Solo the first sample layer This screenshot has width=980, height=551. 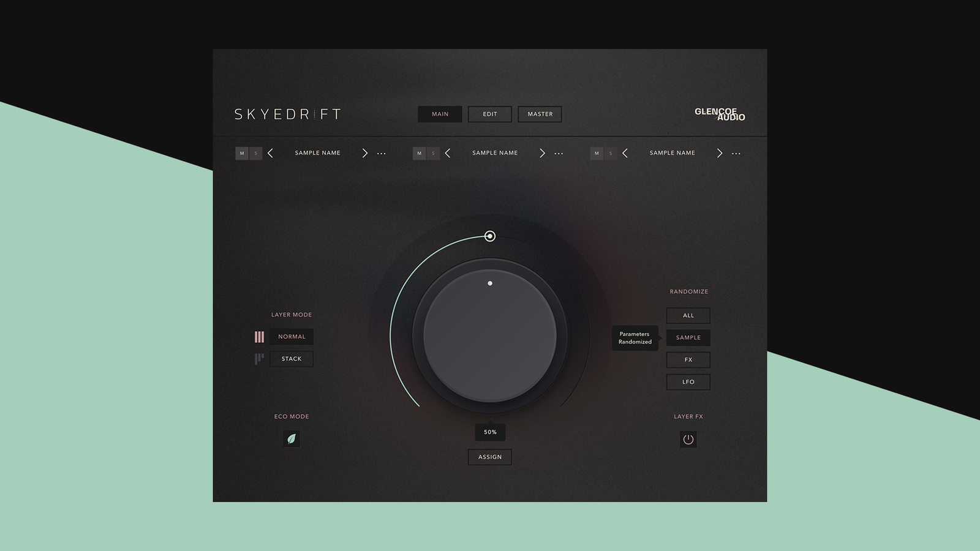pos(255,153)
